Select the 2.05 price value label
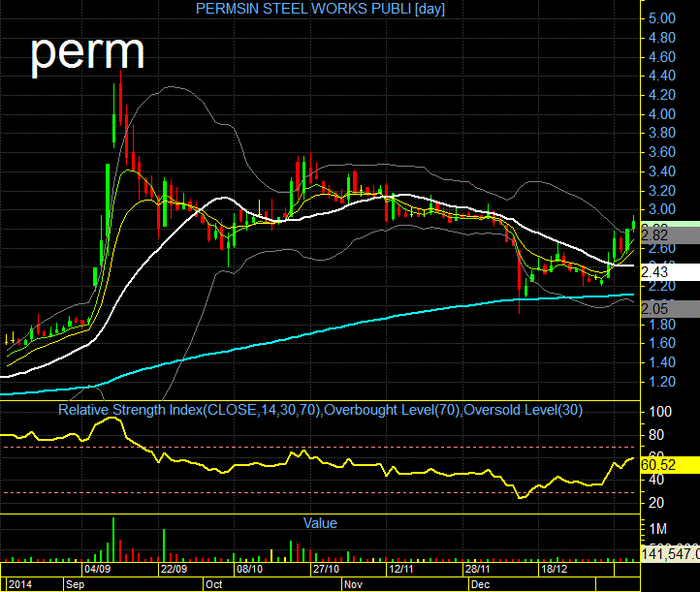Viewport: 700px width, 592px height. pyautogui.click(x=670, y=309)
